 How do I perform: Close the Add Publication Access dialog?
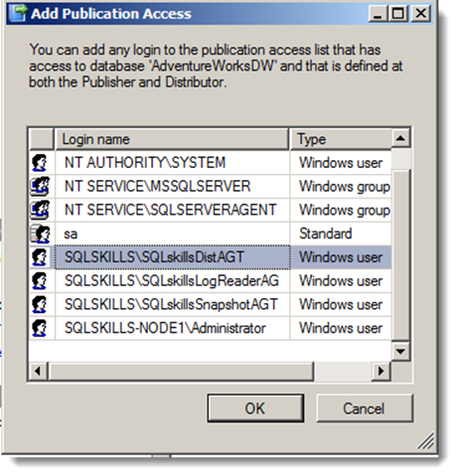(x=421, y=14)
